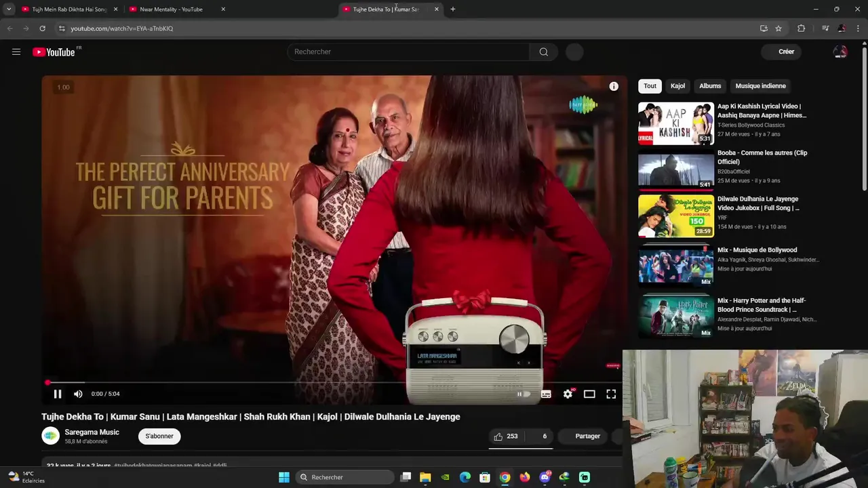Select the Albums filter chip
868x488 pixels.
tap(710, 86)
